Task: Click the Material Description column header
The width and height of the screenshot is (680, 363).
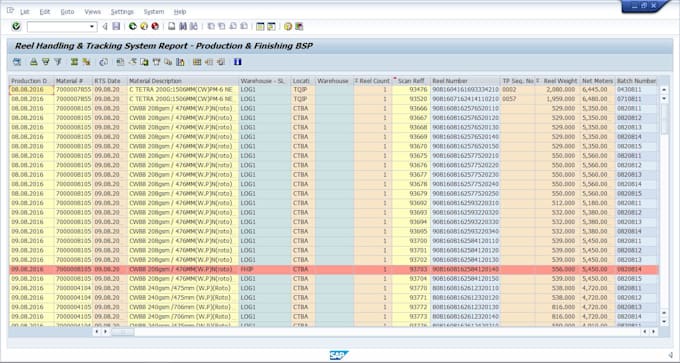Action: pyautogui.click(x=183, y=81)
